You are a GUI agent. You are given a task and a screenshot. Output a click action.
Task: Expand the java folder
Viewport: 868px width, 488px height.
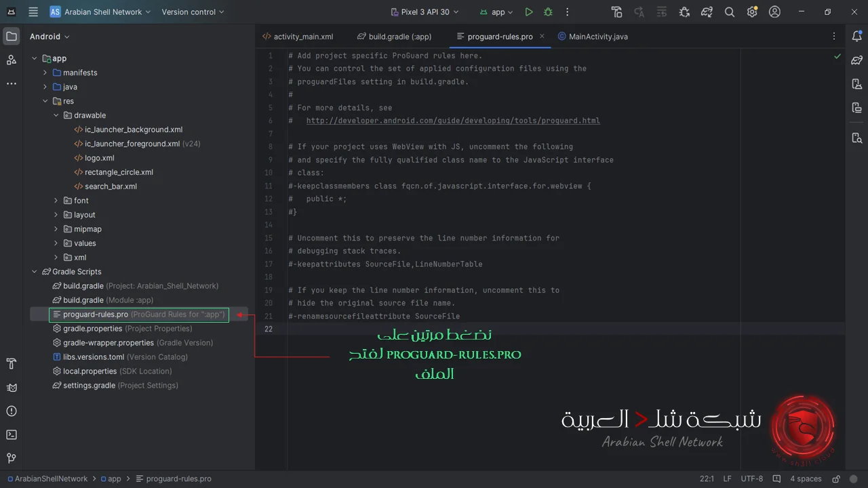(x=45, y=87)
